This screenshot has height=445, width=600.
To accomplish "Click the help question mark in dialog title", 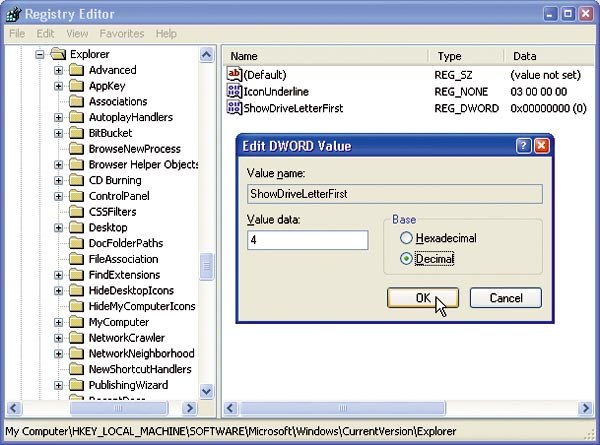I will coord(523,146).
